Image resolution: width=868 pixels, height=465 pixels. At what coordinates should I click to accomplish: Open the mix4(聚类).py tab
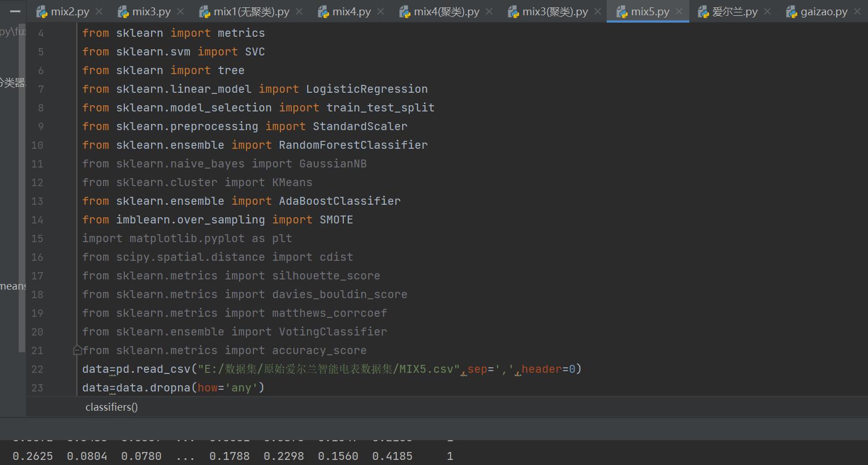[x=446, y=11]
